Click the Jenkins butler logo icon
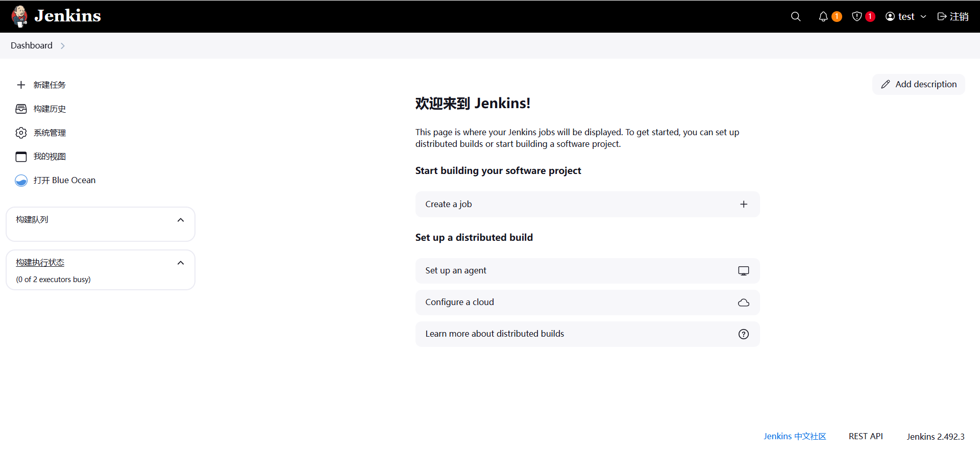This screenshot has width=980, height=454. [19, 16]
